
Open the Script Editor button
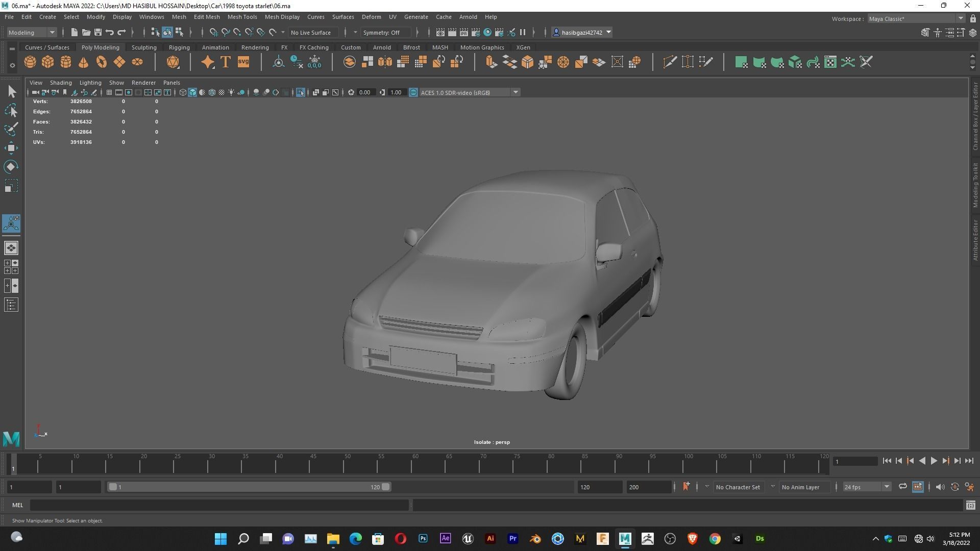click(x=970, y=505)
